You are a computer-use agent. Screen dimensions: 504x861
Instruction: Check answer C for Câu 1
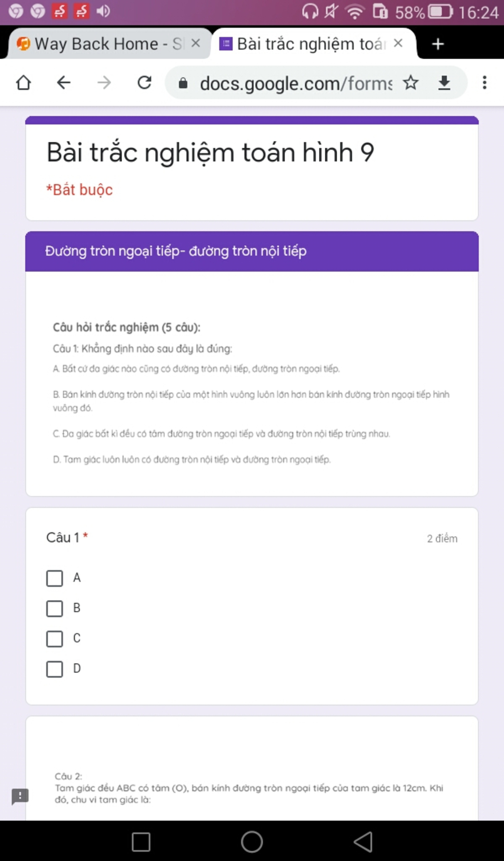pyautogui.click(x=55, y=639)
